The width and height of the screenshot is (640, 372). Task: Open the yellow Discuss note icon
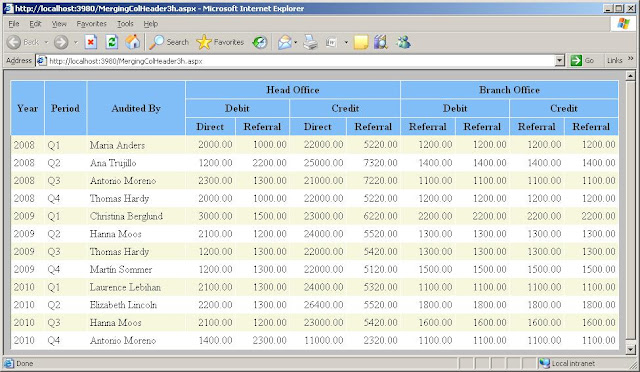point(361,42)
